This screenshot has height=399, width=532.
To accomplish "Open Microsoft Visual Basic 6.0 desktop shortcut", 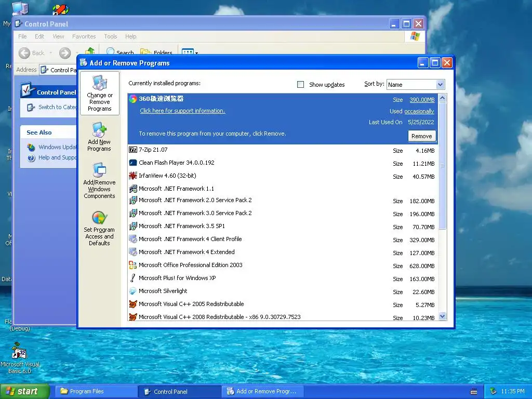I will (x=20, y=357).
